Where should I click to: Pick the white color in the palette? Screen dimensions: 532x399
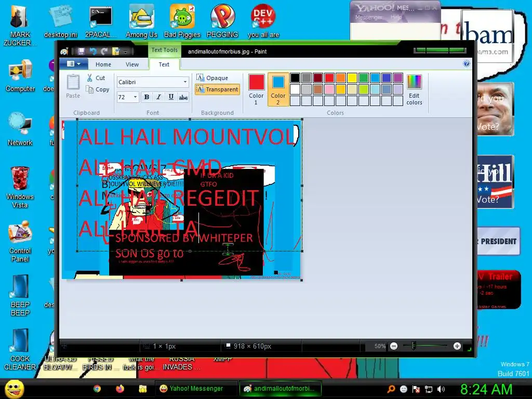[295, 89]
